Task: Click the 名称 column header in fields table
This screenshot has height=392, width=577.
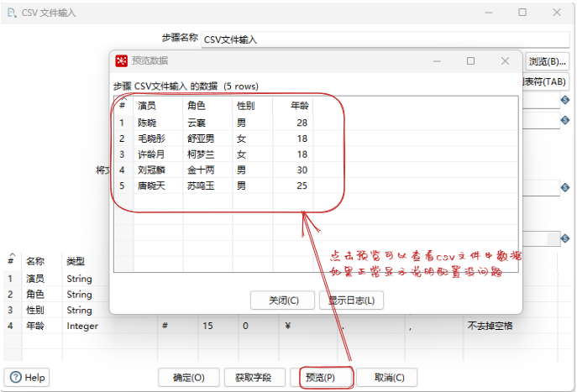Action: [x=35, y=261]
